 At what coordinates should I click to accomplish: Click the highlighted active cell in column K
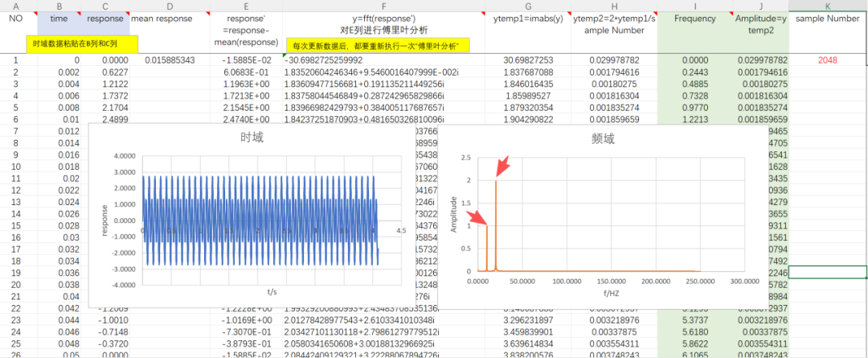828,272
